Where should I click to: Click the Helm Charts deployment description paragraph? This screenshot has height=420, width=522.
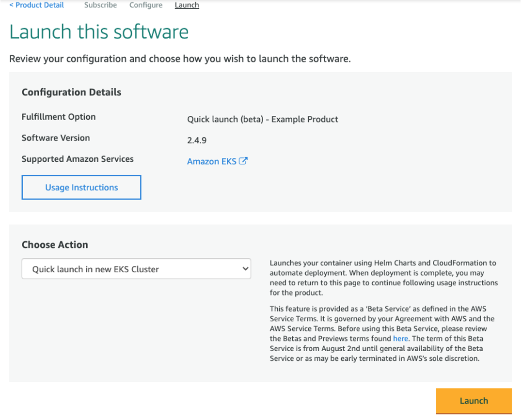point(383,278)
